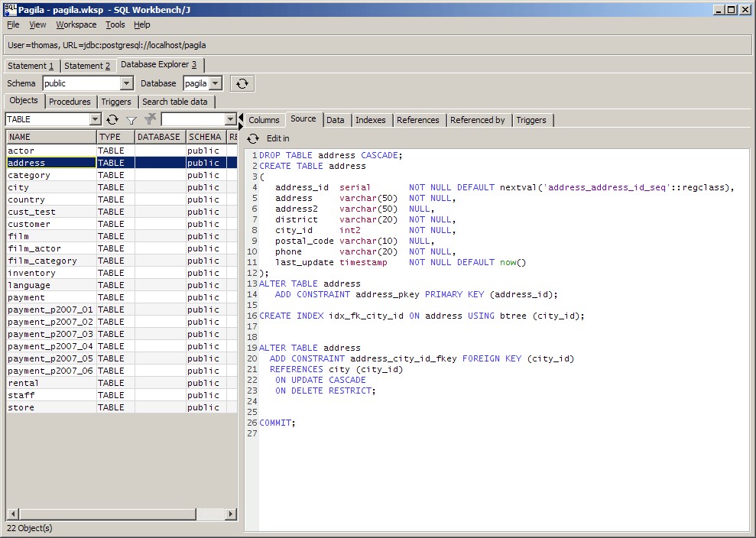Screen dimensions: 756x538
Task: Click the SQL icon in the title bar
Action: [x=8, y=8]
